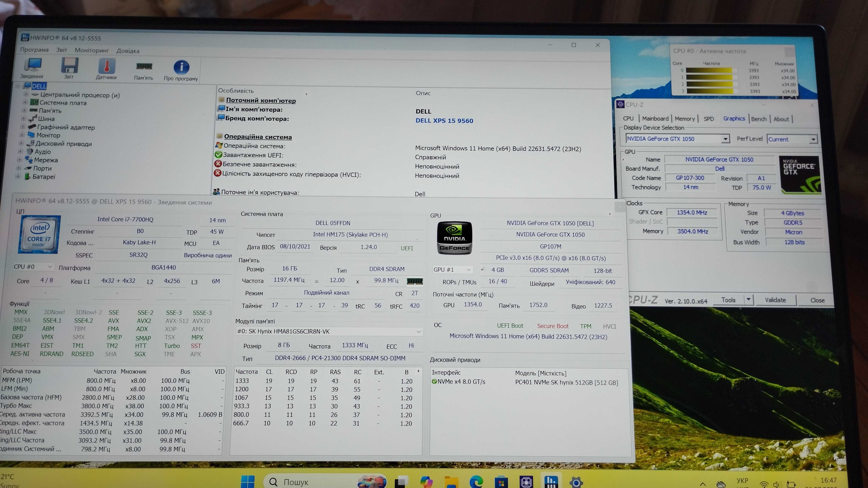Click Intel Core i7-7700HQ name field
This screenshot has width=868, height=488.
[125, 219]
